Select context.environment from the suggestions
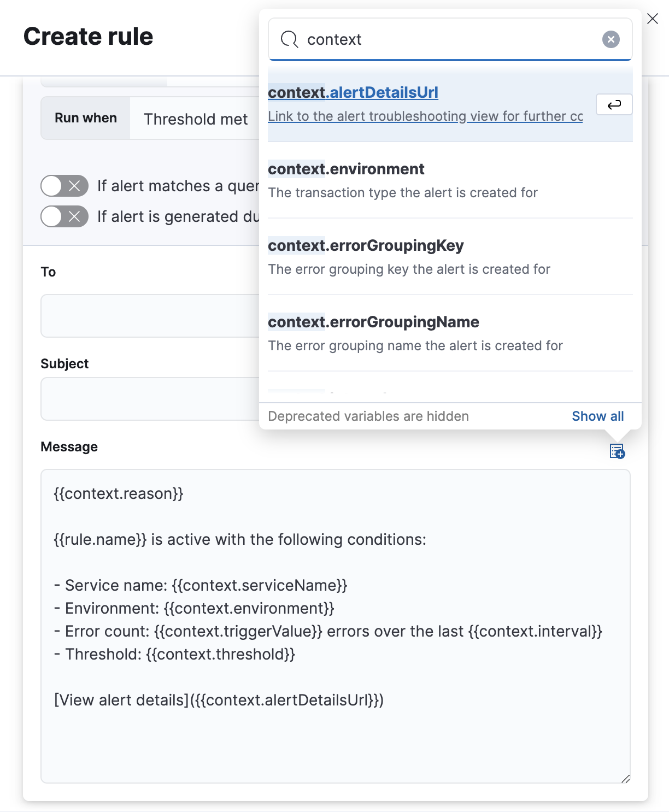This screenshot has height=812, width=669. pyautogui.click(x=346, y=169)
